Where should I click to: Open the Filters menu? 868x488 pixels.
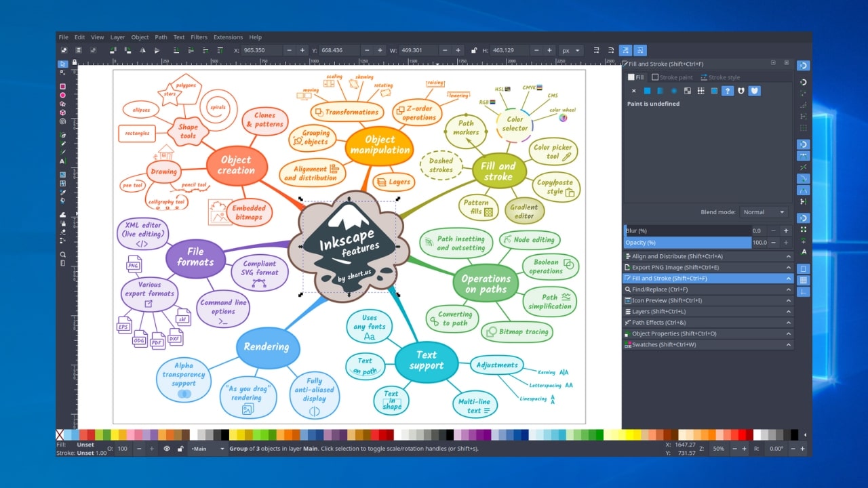coord(199,37)
